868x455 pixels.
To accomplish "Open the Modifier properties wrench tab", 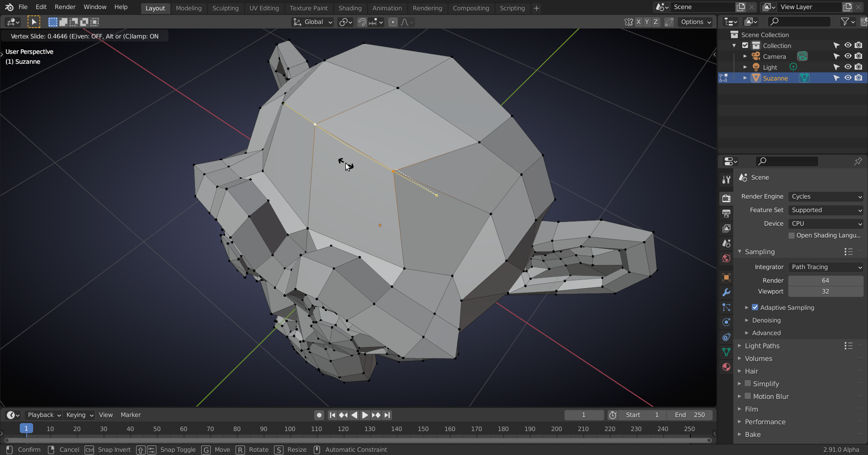I will click(726, 292).
